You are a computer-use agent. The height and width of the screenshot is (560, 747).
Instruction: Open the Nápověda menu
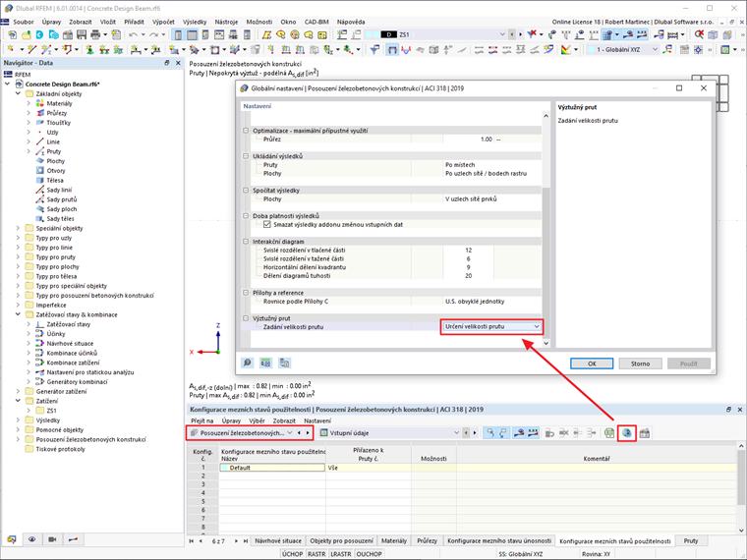click(x=351, y=22)
